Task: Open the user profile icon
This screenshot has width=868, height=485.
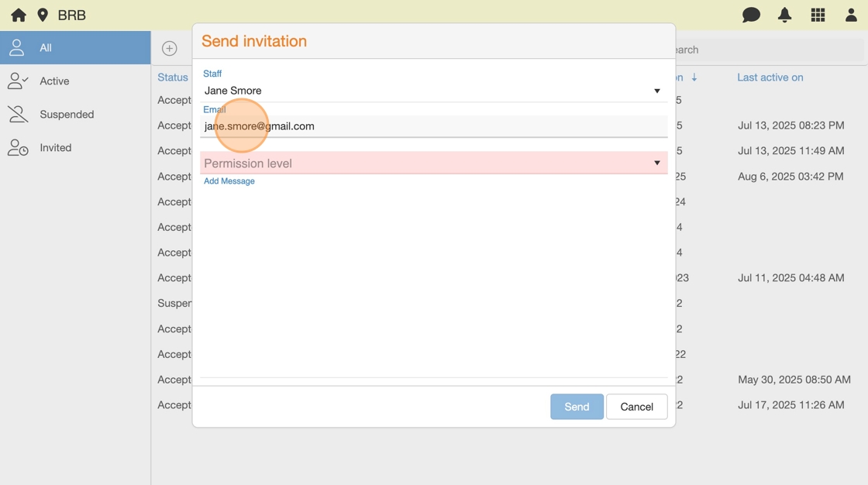Action: pos(851,15)
